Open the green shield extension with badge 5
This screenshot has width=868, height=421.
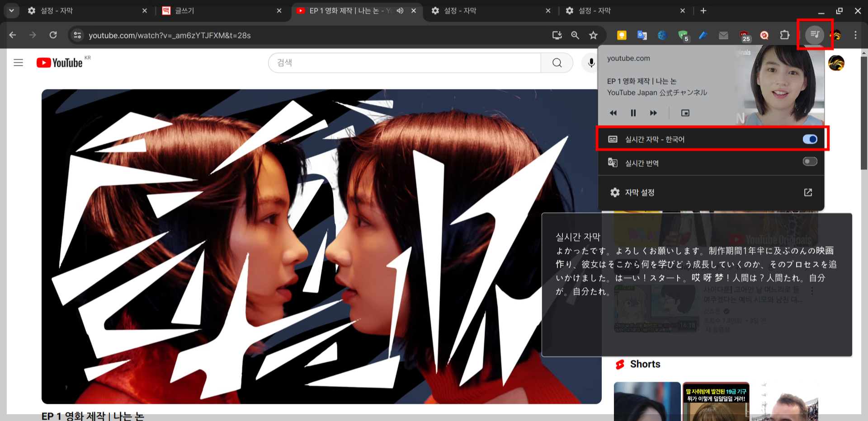tap(683, 35)
